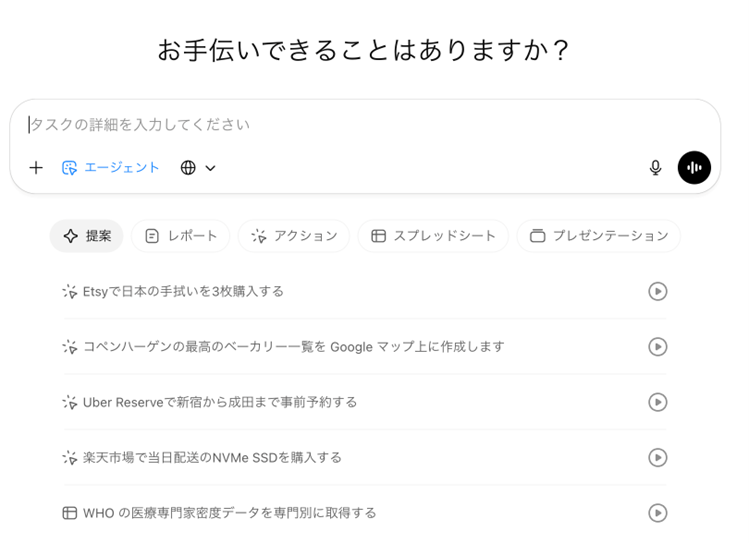Viewport: 749px width, 543px height.
Task: Run the Etsy suggestion with play icon
Action: (657, 292)
